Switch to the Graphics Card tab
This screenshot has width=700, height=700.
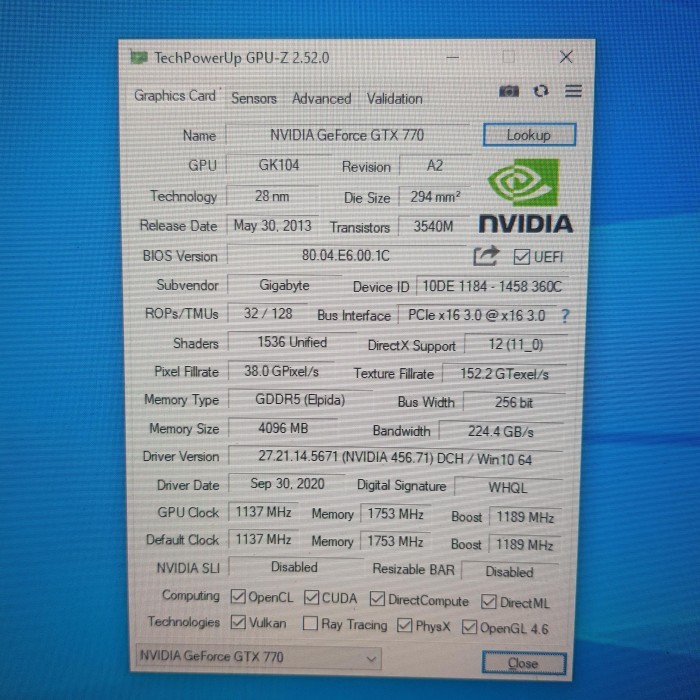tap(175, 96)
